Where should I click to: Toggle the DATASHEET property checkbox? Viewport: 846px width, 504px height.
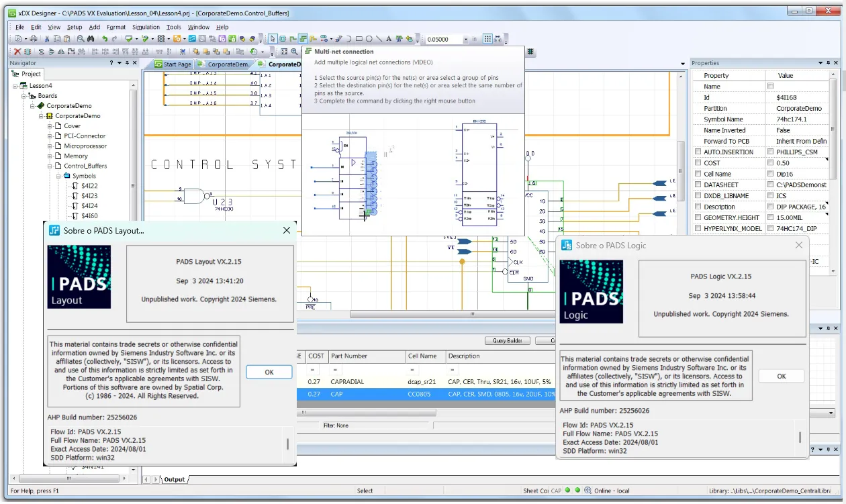[x=698, y=185]
